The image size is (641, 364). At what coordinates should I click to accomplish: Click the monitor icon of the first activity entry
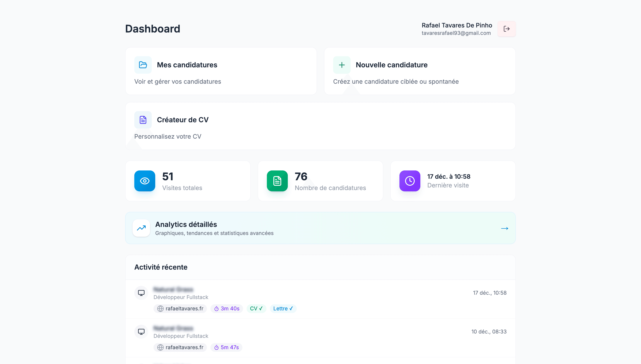point(141,293)
